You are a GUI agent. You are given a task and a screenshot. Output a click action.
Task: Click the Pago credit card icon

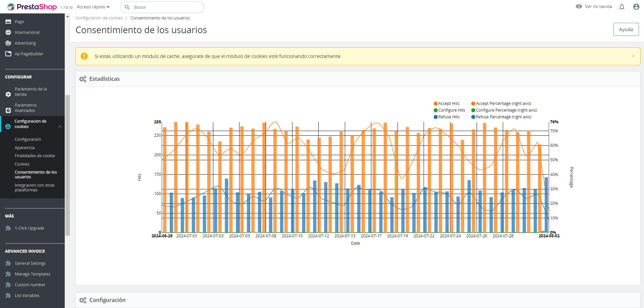[x=8, y=21]
